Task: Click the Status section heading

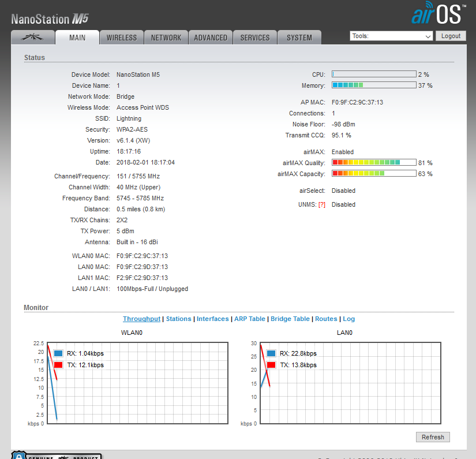Action: 34,57
